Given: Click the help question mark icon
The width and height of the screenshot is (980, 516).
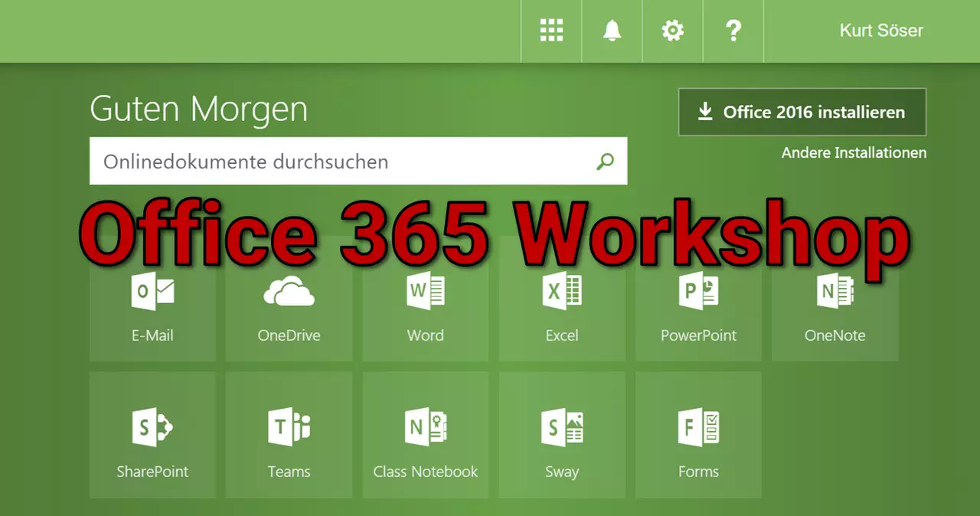Looking at the screenshot, I should [x=733, y=31].
